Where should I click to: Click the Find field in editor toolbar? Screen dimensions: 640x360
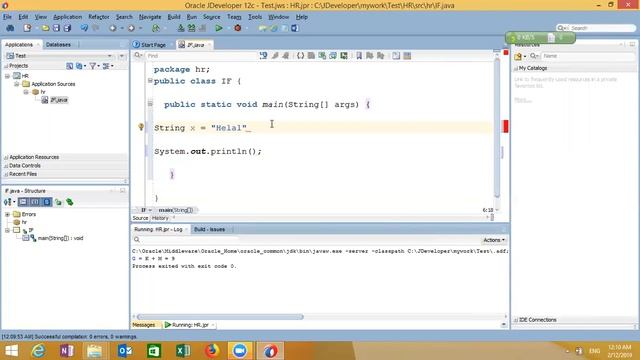coord(201,56)
